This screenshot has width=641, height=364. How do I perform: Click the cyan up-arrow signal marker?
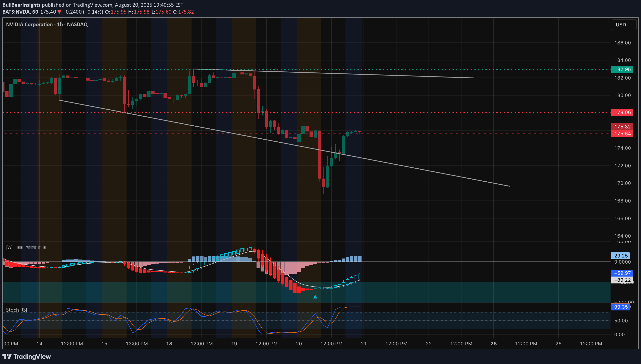pyautogui.click(x=315, y=297)
